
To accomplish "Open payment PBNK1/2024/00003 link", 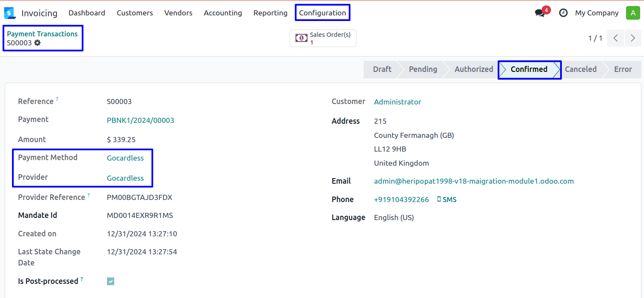I will [140, 120].
